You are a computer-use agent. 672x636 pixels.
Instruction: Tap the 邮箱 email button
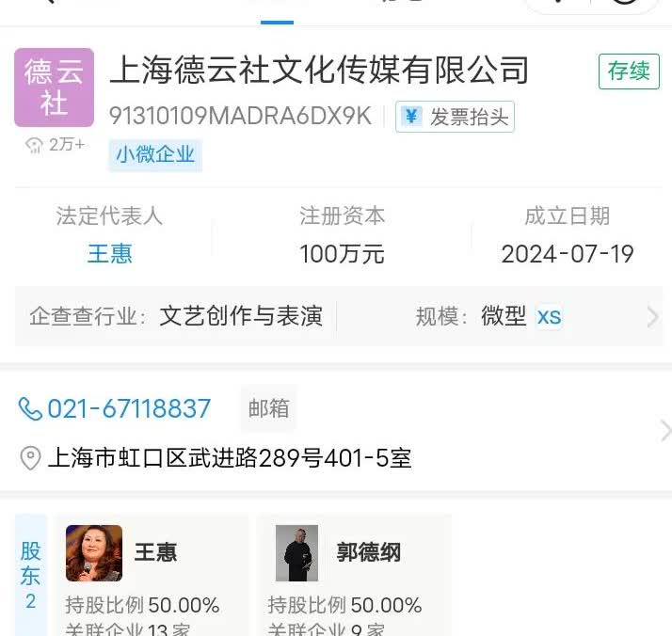[269, 408]
